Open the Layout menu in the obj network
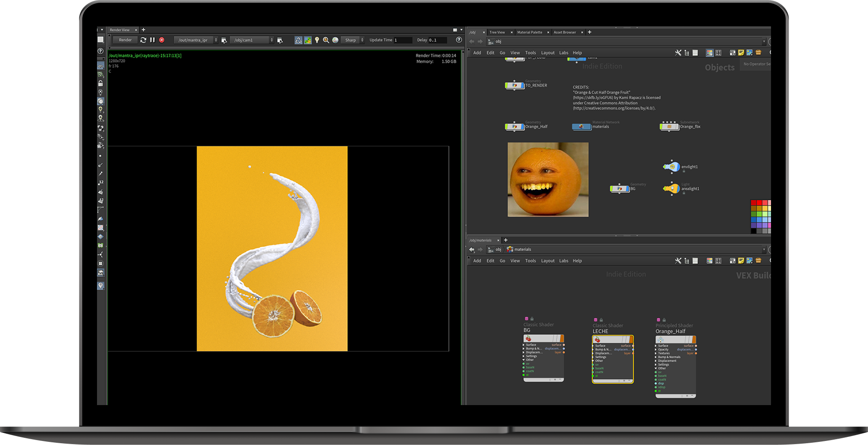 click(547, 53)
